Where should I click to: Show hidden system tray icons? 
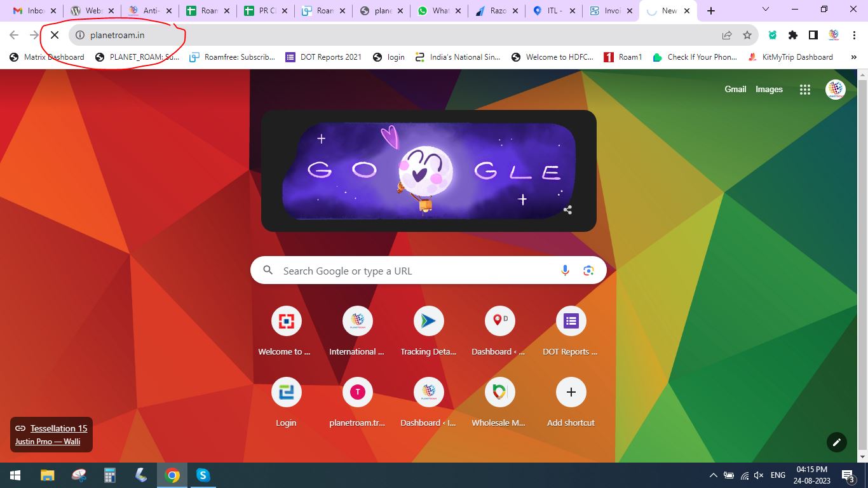click(x=713, y=475)
